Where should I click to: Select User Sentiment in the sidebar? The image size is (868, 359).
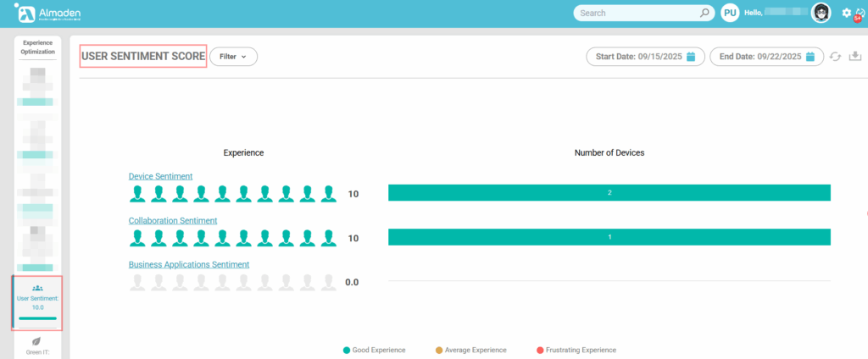coord(36,302)
